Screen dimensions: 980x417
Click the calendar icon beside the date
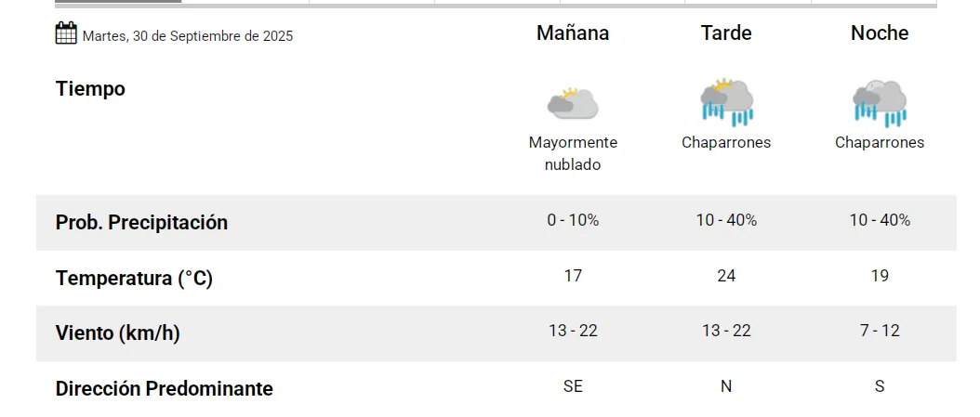tap(65, 34)
